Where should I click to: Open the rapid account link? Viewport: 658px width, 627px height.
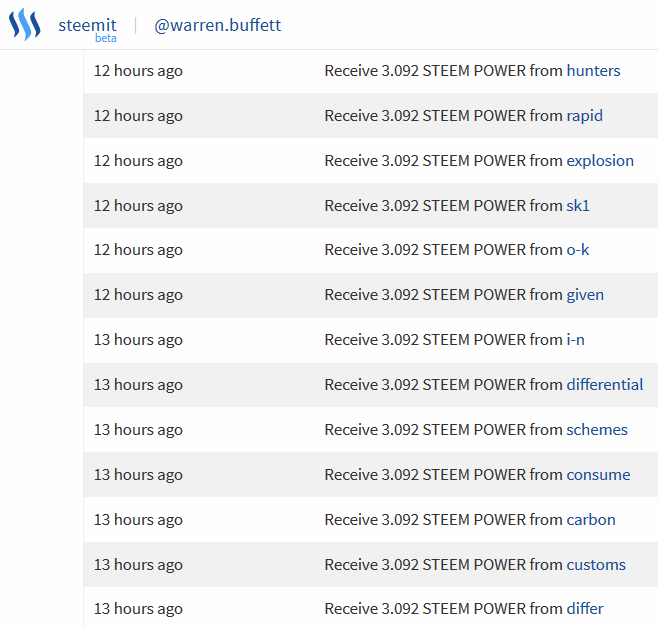tap(585, 116)
